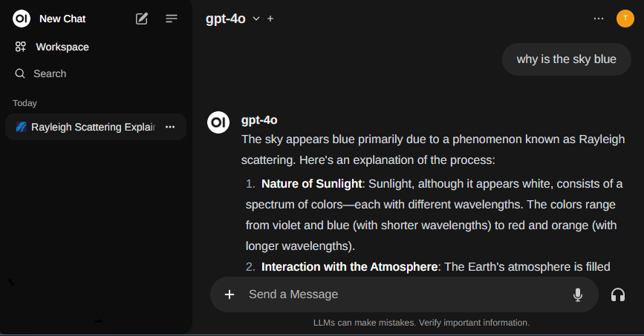Click the Open WebUI logo in sidebar
This screenshot has width=644, height=336.
[x=22, y=19]
